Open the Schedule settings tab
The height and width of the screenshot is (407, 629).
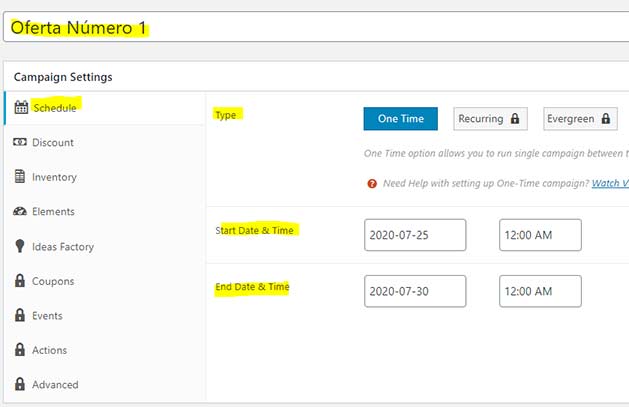[104, 108]
